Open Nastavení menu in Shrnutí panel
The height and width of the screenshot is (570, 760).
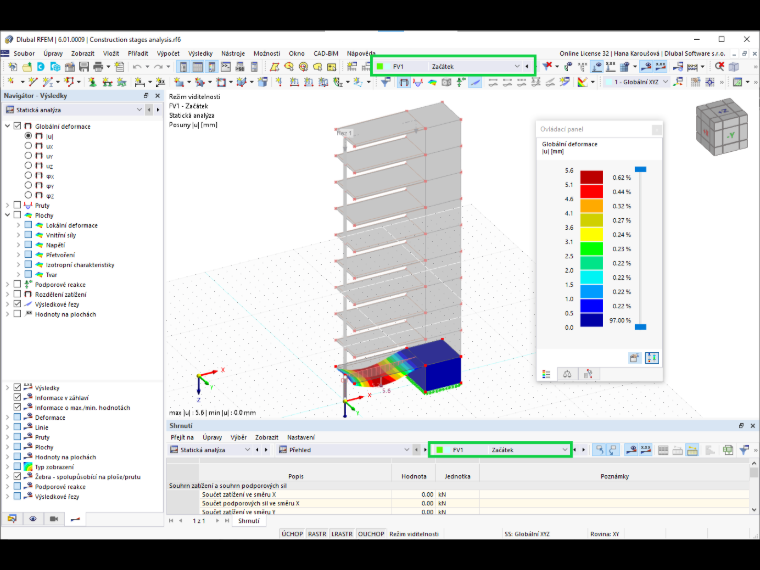tap(301, 437)
